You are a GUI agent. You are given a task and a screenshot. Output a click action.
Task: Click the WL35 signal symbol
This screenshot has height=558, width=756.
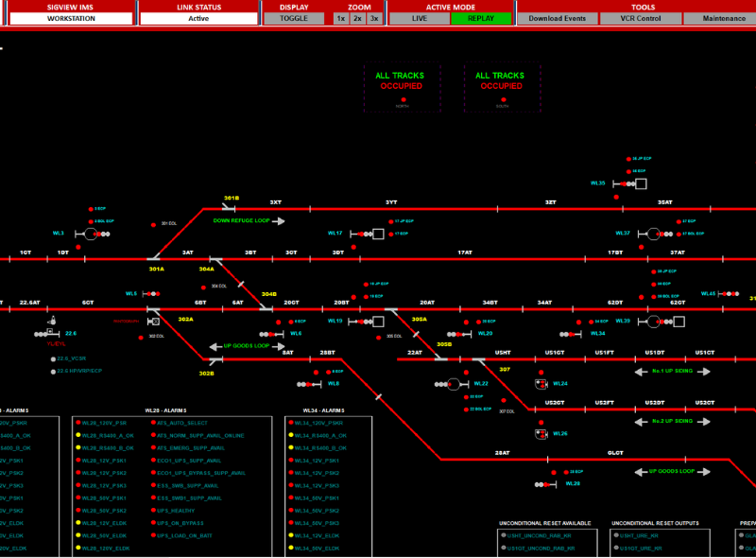click(x=629, y=183)
